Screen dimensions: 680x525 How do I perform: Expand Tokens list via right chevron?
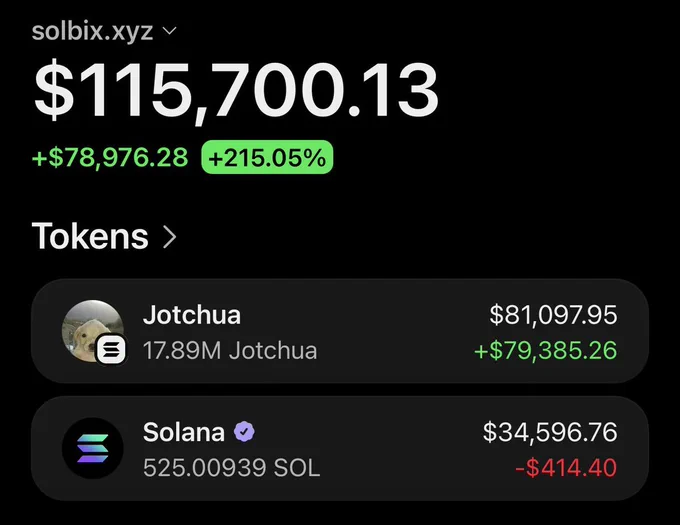169,237
